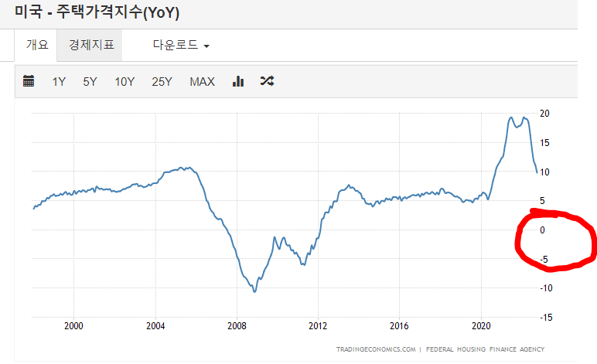Expand the 다운로드 dropdown menu
The height and width of the screenshot is (364, 597).
coord(181,45)
